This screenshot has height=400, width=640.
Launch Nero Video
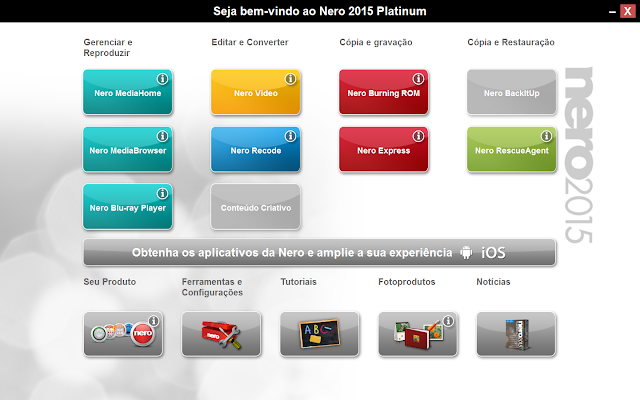tap(256, 92)
